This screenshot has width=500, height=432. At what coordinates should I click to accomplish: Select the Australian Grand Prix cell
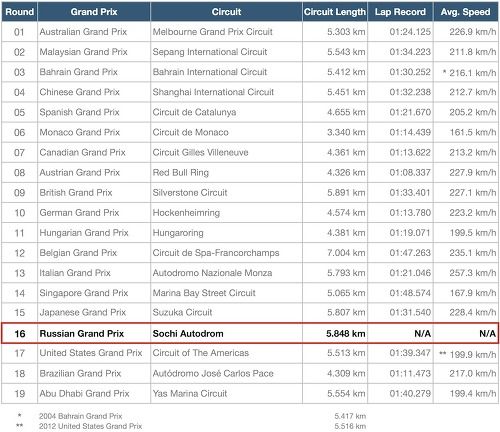click(94, 32)
